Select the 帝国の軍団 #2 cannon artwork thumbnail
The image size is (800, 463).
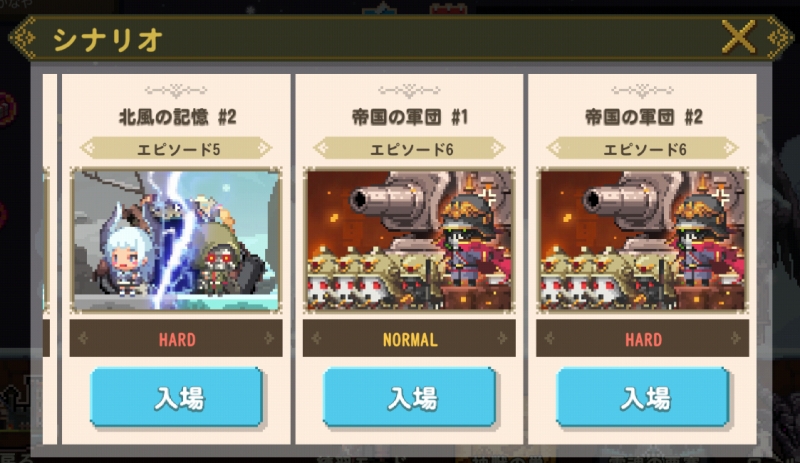642,239
